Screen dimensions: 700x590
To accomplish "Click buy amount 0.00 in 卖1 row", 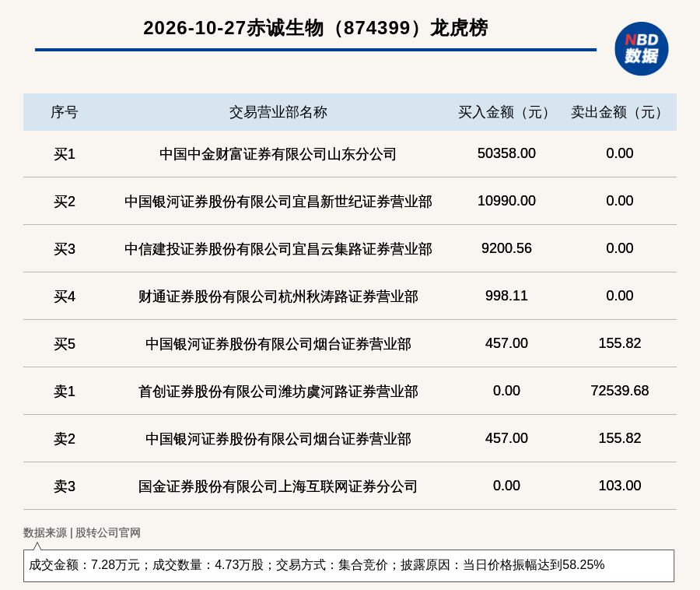I will pyautogui.click(x=506, y=391).
